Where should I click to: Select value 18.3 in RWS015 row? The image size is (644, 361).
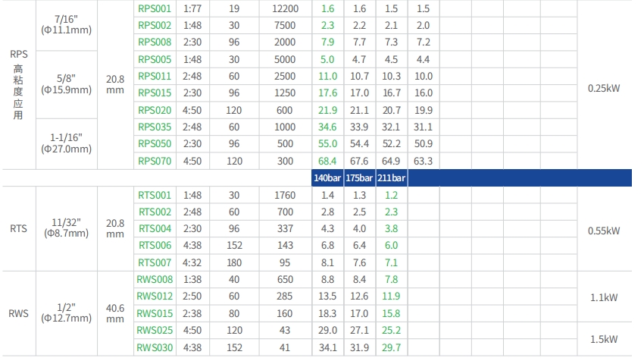tap(327, 314)
